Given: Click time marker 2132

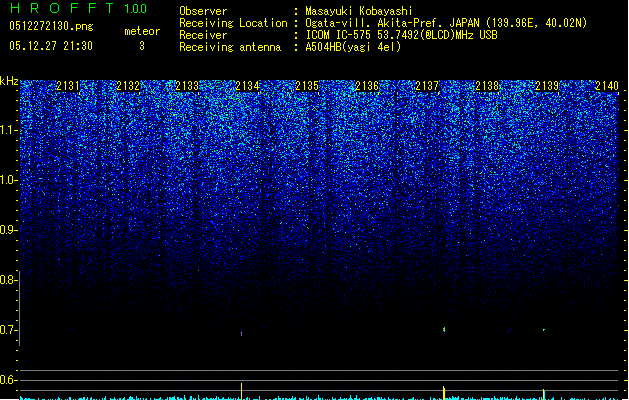Looking at the screenshot, I should tap(128, 85).
